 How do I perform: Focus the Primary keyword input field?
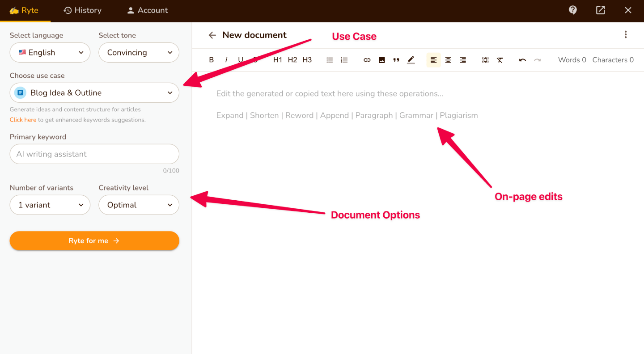(94, 154)
